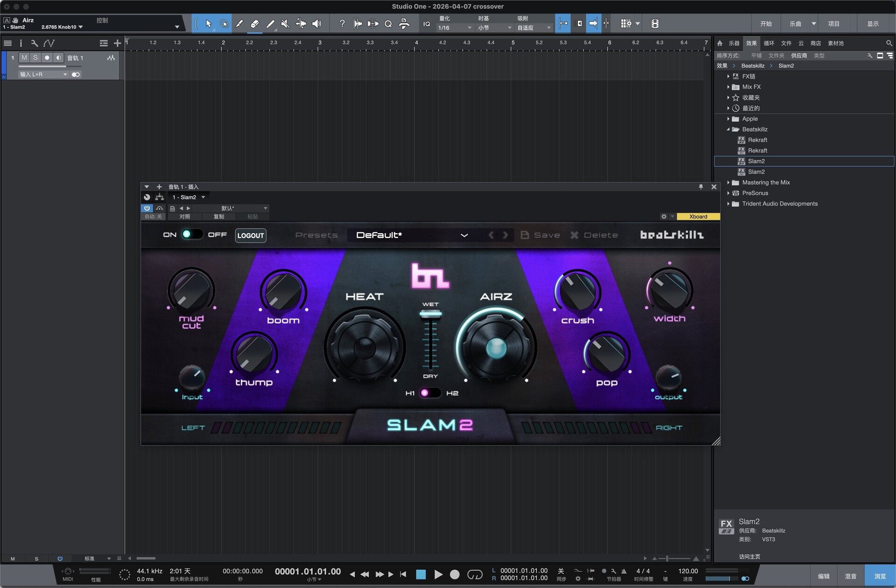This screenshot has height=588, width=896.
Task: Open the 自适应 snap dropdown
Action: [x=534, y=28]
